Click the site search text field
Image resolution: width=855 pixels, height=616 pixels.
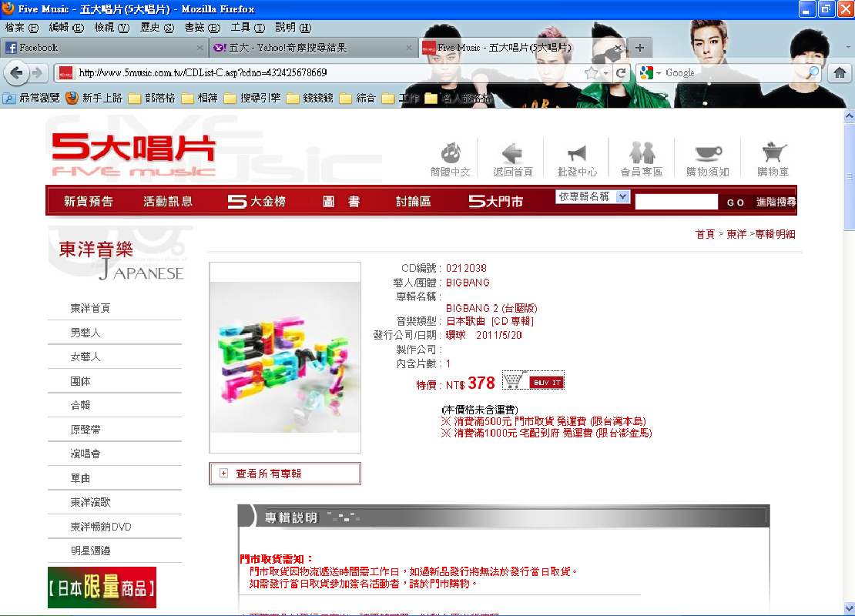pos(676,202)
